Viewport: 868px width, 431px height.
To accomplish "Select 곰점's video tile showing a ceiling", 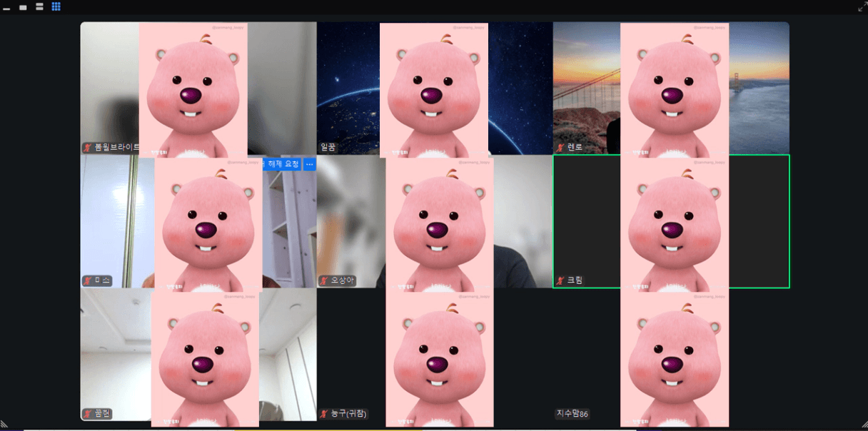I will point(198,355).
